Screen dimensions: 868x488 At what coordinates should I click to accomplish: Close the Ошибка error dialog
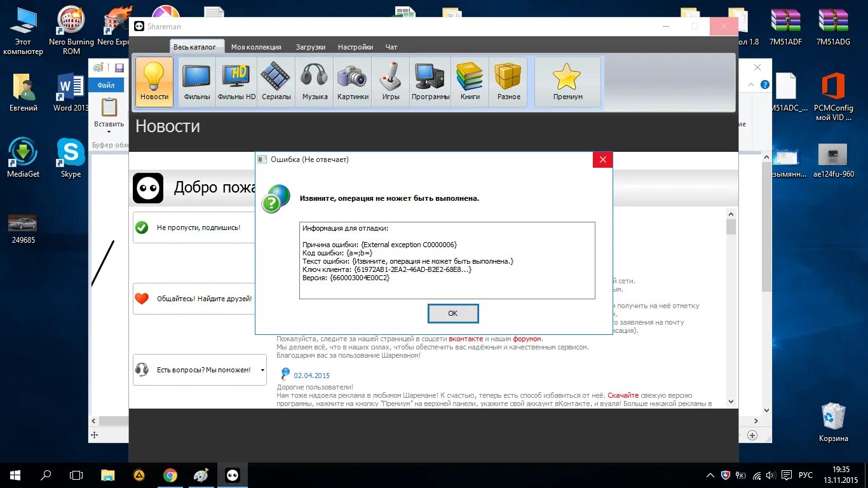point(602,159)
